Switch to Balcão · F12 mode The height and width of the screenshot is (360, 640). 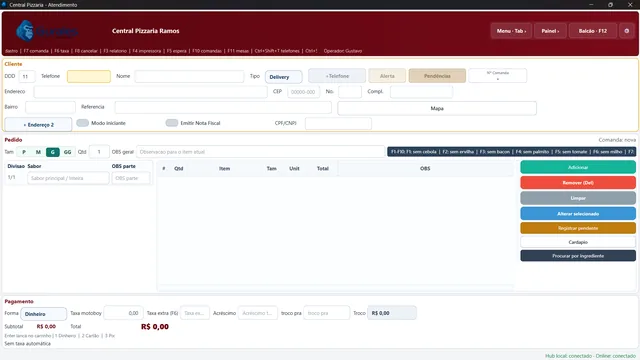click(x=593, y=31)
